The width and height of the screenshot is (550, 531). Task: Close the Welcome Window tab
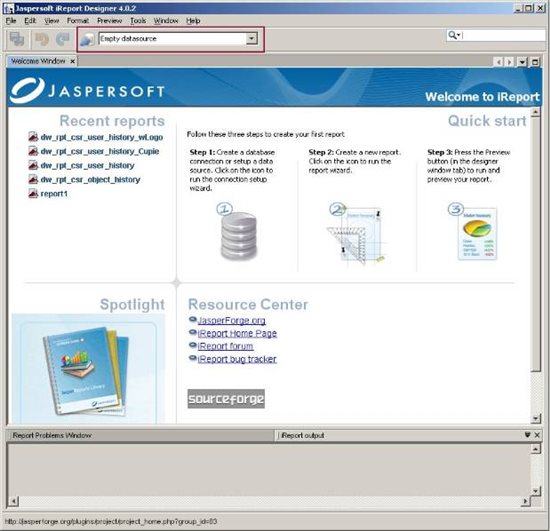pos(72,61)
